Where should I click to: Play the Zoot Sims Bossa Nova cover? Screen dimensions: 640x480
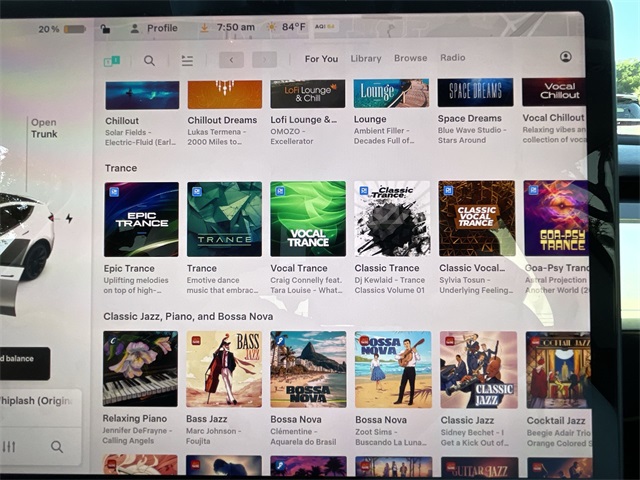click(x=393, y=369)
